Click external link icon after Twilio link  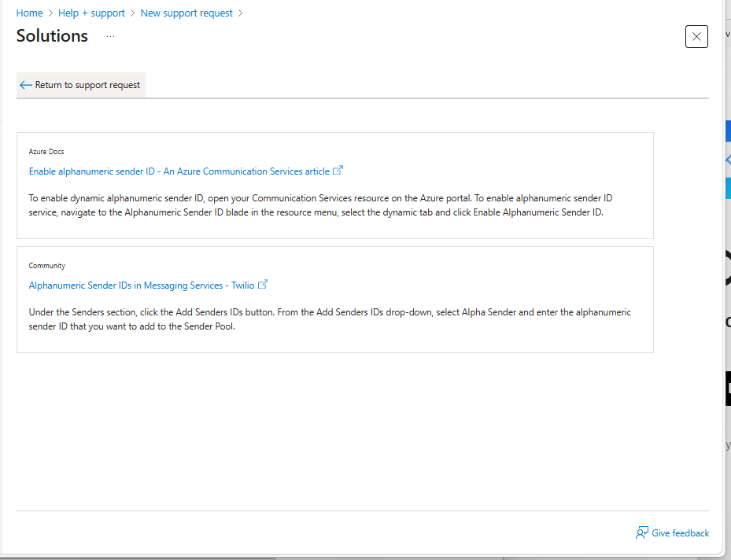pyautogui.click(x=263, y=284)
